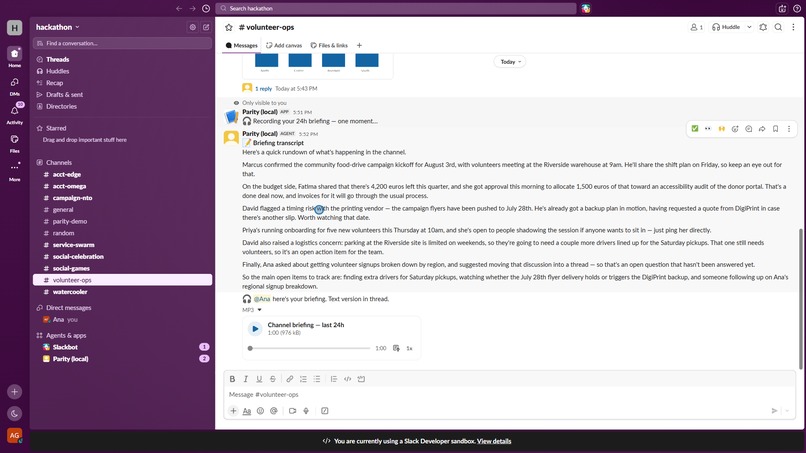The height and width of the screenshot is (453, 806).
Task: Insert a code block
Action: tap(361, 379)
